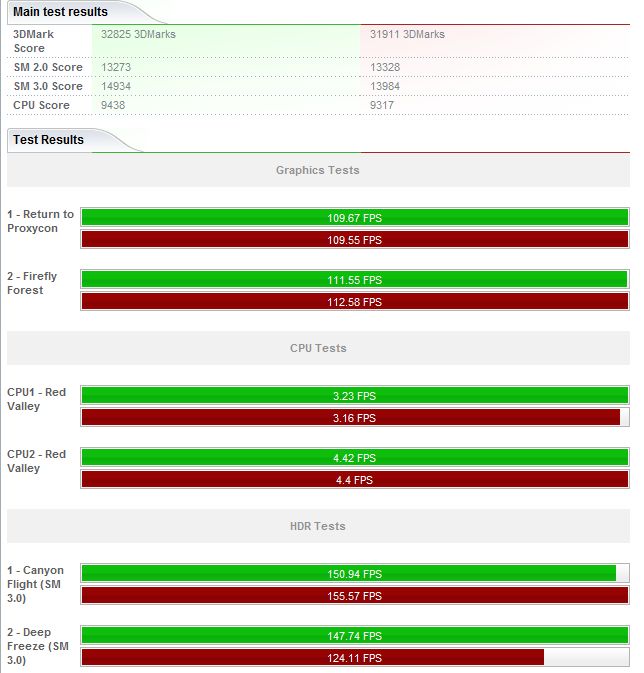Click the Graphics Tests section header
644x673 pixels.
tap(317, 170)
